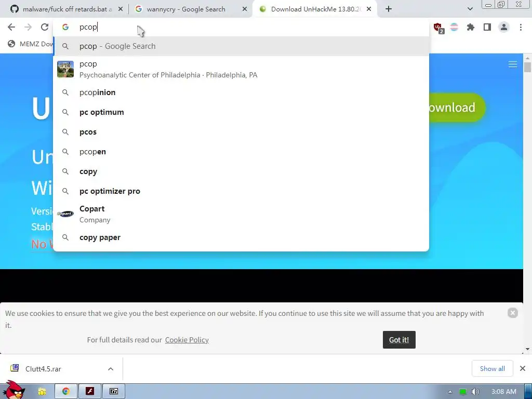532x399 pixels.
Task: Click the Angry Birds start button
Action: [x=14, y=390]
